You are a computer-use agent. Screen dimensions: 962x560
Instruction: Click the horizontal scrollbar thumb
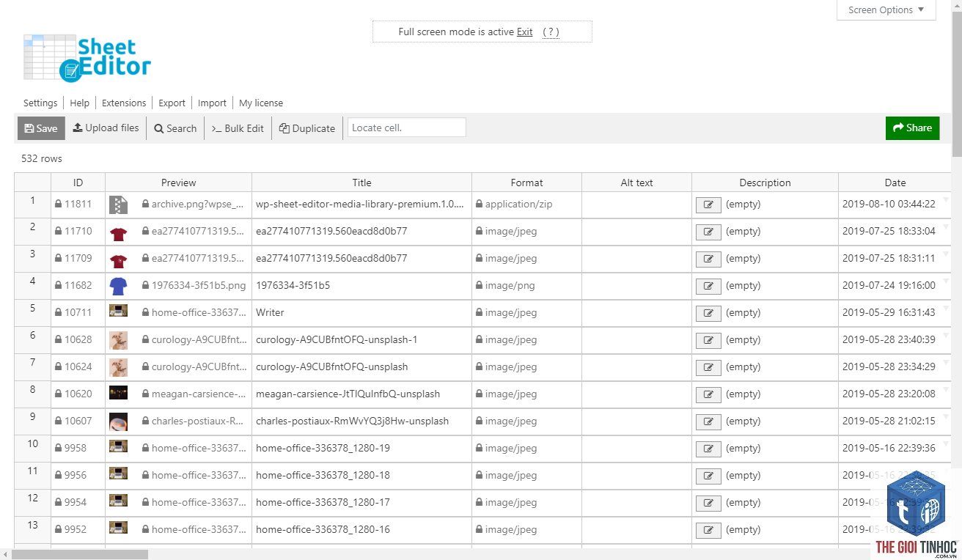[80, 555]
